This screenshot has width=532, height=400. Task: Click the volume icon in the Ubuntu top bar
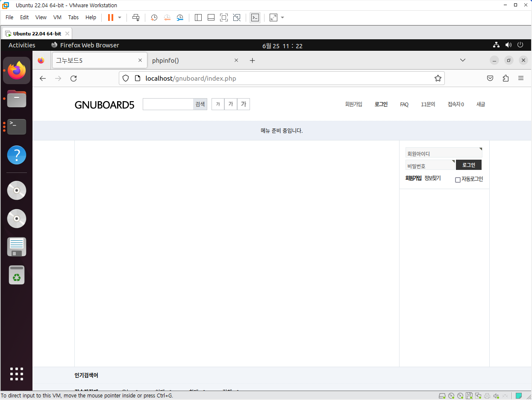pyautogui.click(x=508, y=45)
